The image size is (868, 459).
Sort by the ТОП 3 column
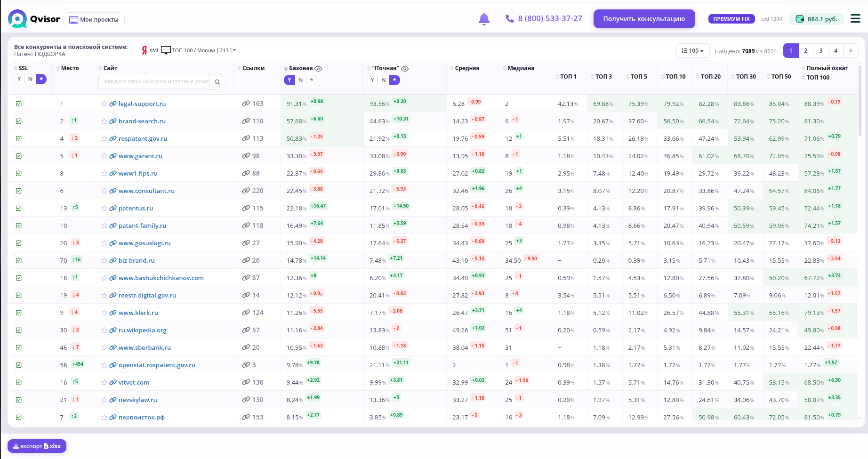pos(601,77)
